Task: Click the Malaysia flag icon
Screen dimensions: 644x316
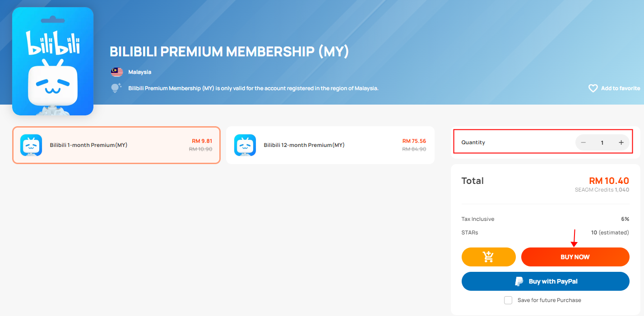Action: tap(117, 72)
